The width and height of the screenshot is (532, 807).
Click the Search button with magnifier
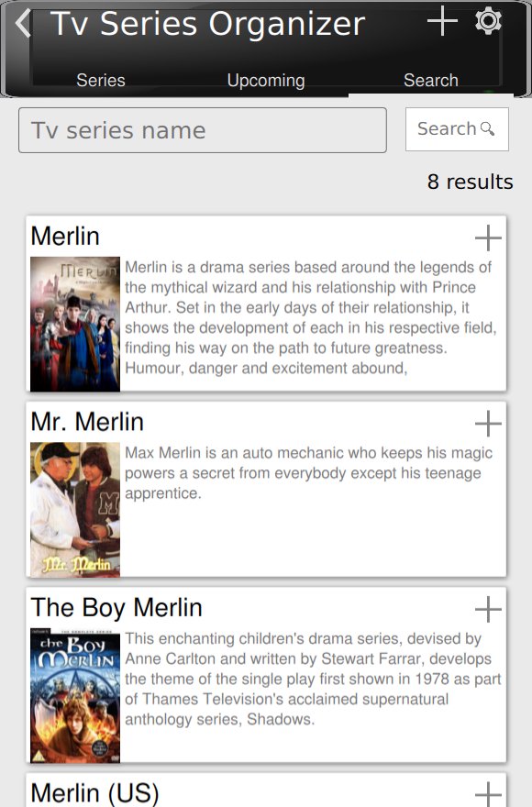pos(457,129)
